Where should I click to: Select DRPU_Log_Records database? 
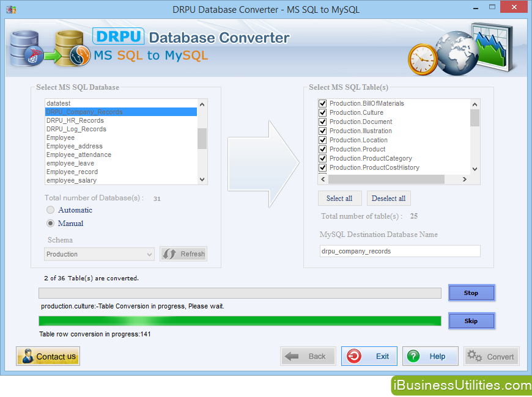click(121, 129)
